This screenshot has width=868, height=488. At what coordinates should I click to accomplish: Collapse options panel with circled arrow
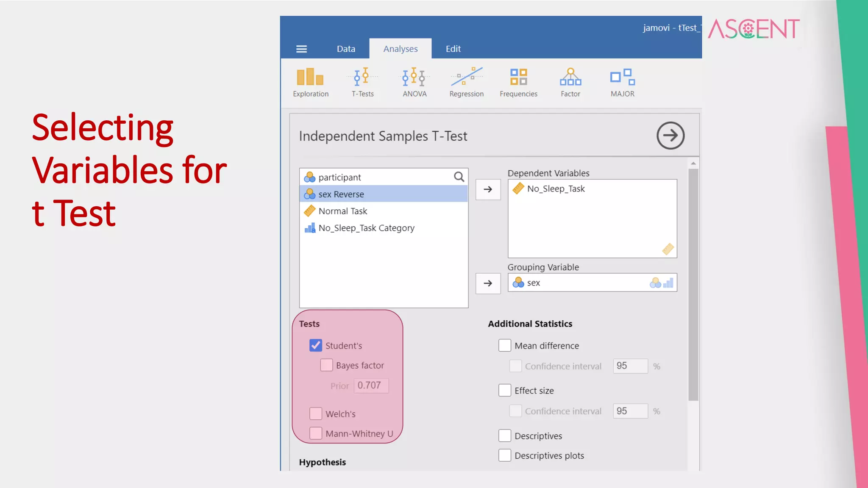[x=670, y=136]
